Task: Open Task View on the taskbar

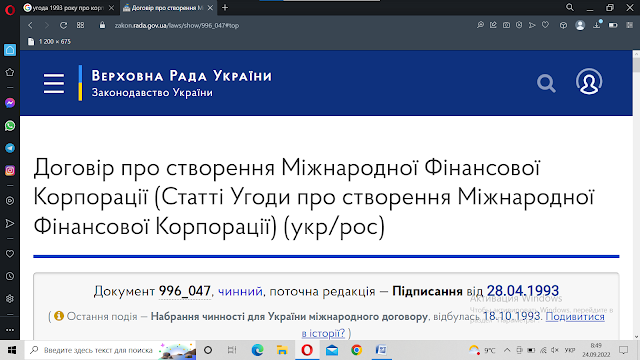Action: 232,350
